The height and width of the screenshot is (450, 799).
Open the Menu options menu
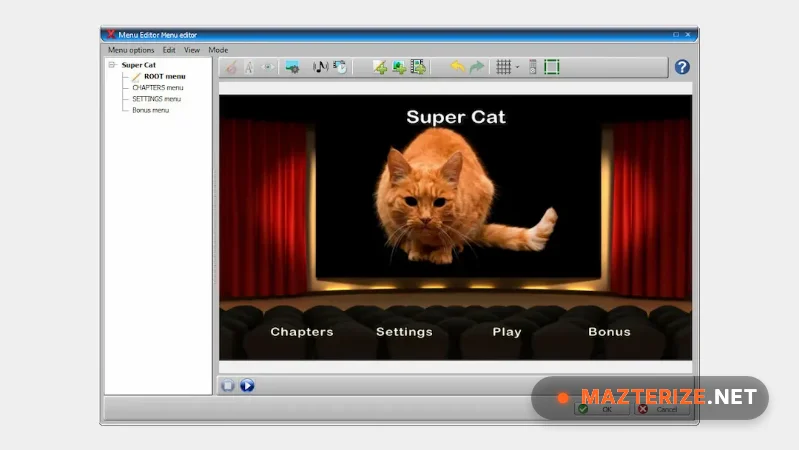point(131,50)
